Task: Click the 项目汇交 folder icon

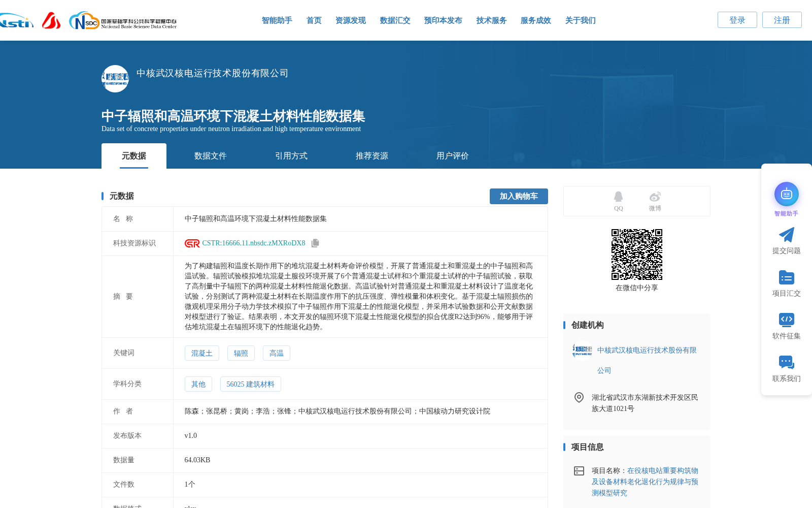Action: tap(787, 277)
